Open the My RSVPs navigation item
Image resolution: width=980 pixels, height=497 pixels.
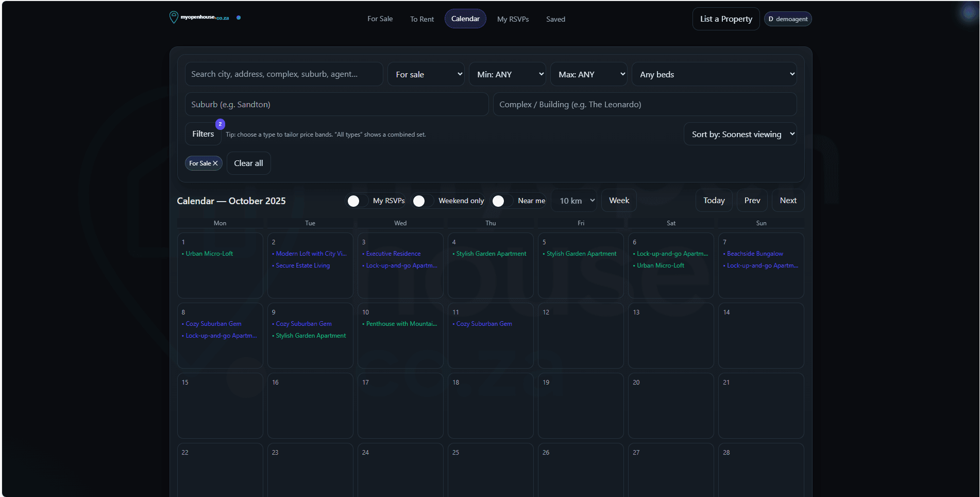pyautogui.click(x=513, y=19)
